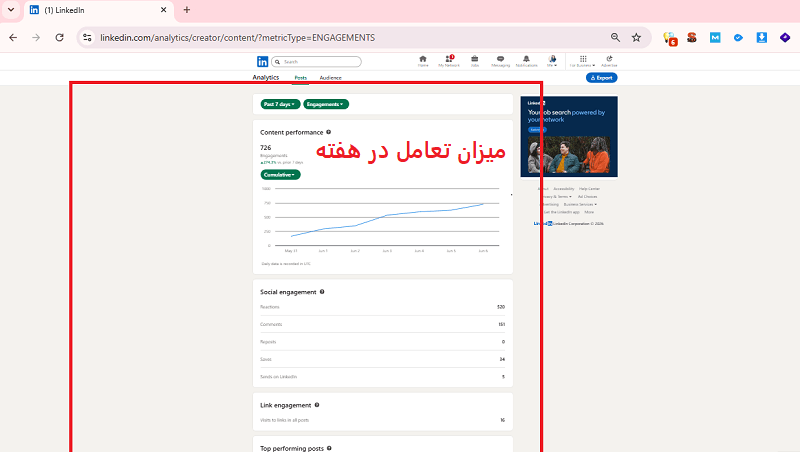Select the (1) LinkedIn browser tab

click(97, 10)
